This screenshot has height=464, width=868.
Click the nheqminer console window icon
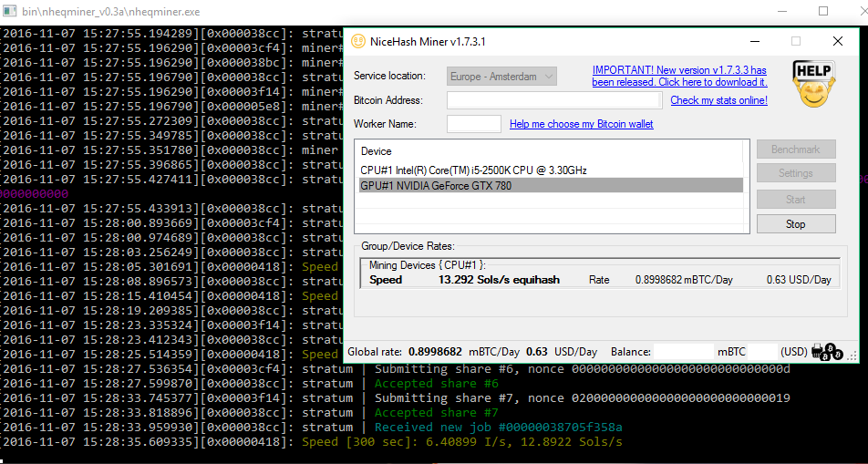tap(9, 11)
